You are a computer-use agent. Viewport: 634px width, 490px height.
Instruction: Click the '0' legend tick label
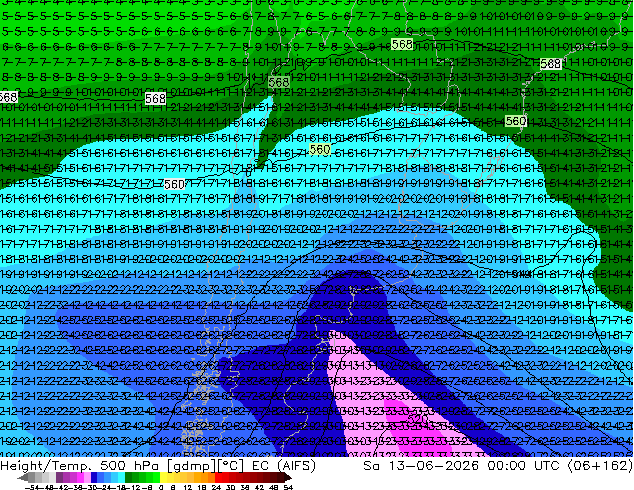tap(161, 488)
